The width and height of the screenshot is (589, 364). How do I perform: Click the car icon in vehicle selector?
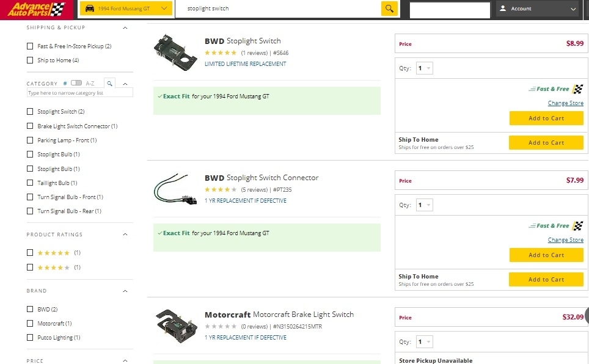coord(89,9)
